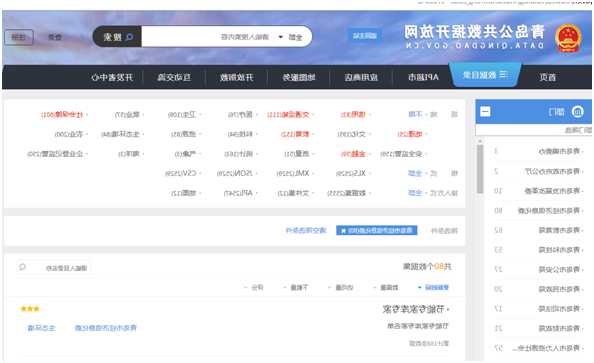Remove the 青岛市经济信息化委(80) filter chip's x
The image size is (594, 363).
pos(343,231)
